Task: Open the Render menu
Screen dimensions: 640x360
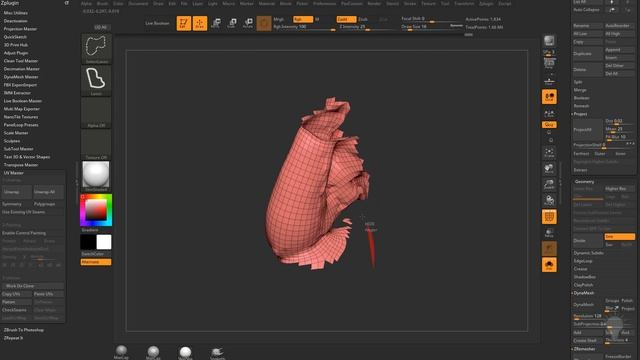Action: 374,3
